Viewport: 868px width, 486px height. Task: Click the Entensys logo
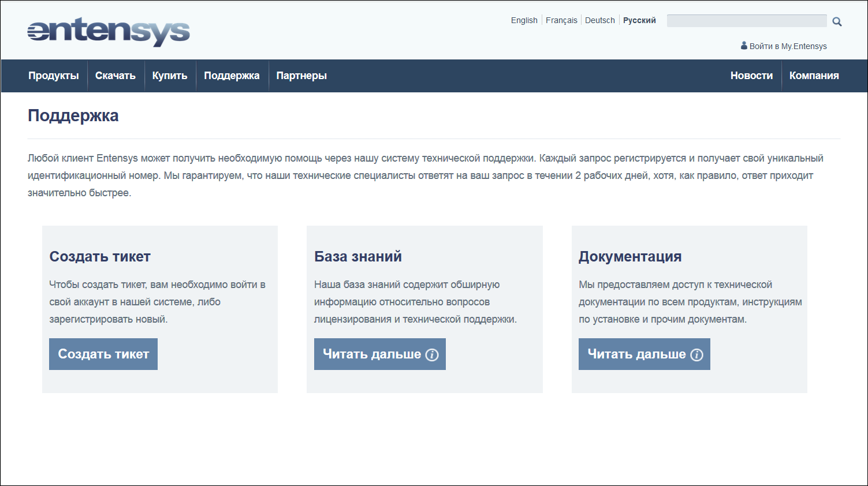109,32
